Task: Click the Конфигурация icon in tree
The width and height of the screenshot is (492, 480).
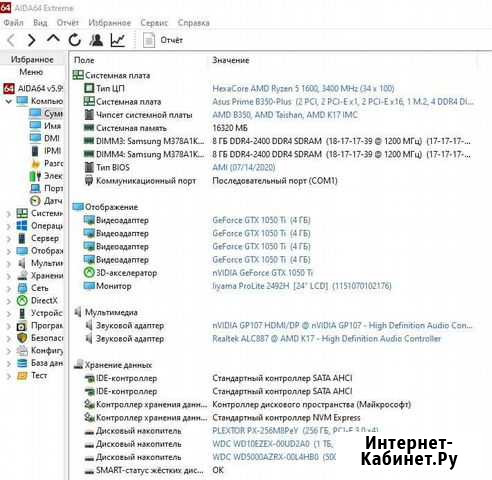Action: [x=22, y=351]
